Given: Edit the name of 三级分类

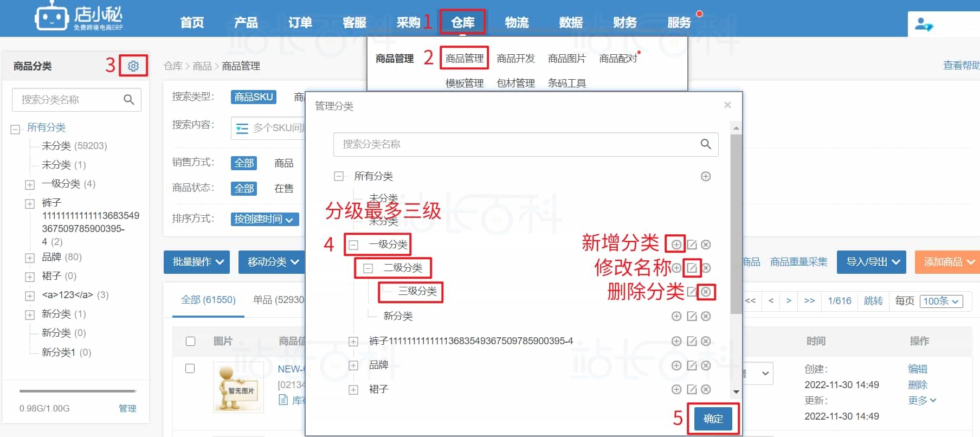Looking at the screenshot, I should (692, 292).
